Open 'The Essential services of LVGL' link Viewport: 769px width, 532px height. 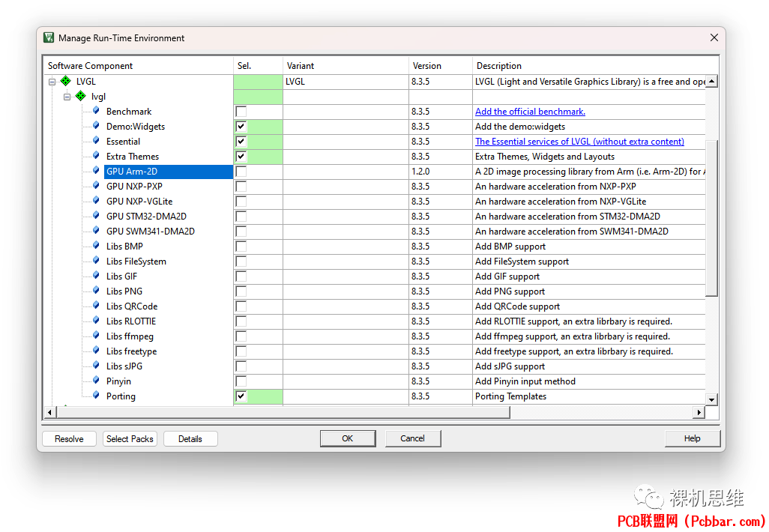click(579, 141)
